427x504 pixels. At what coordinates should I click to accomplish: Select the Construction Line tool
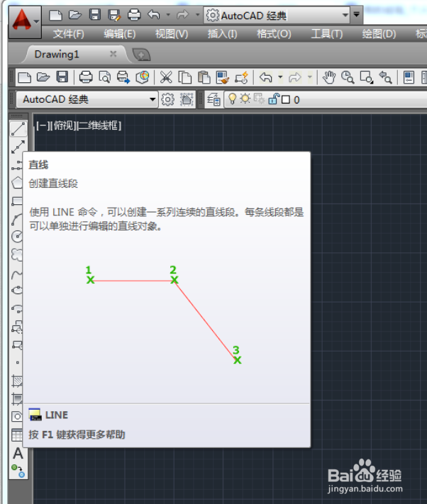tap(18, 147)
